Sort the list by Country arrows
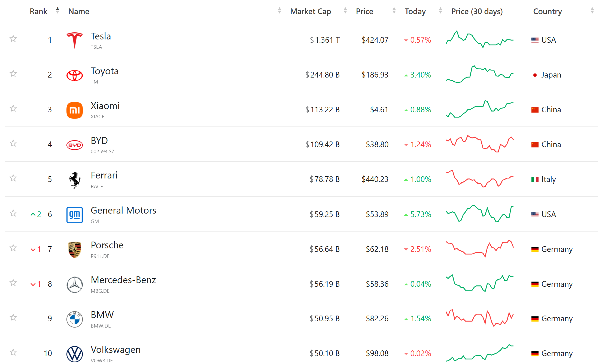 click(x=592, y=11)
